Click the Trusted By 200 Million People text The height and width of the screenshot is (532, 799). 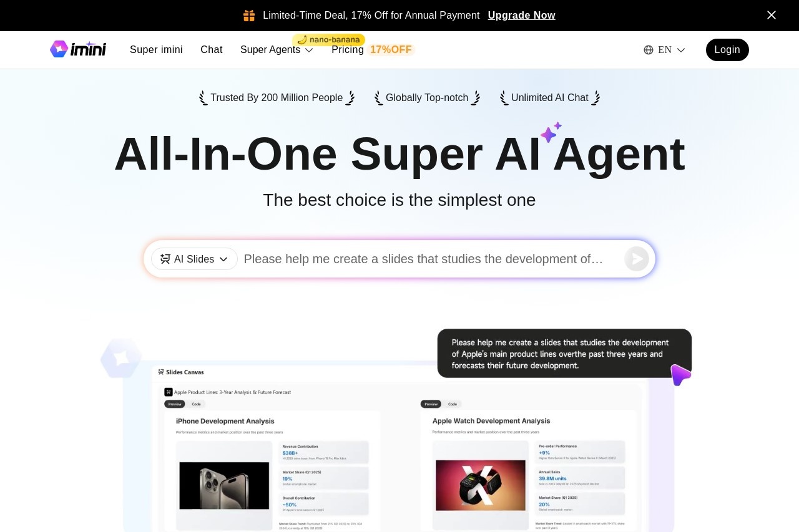(277, 98)
